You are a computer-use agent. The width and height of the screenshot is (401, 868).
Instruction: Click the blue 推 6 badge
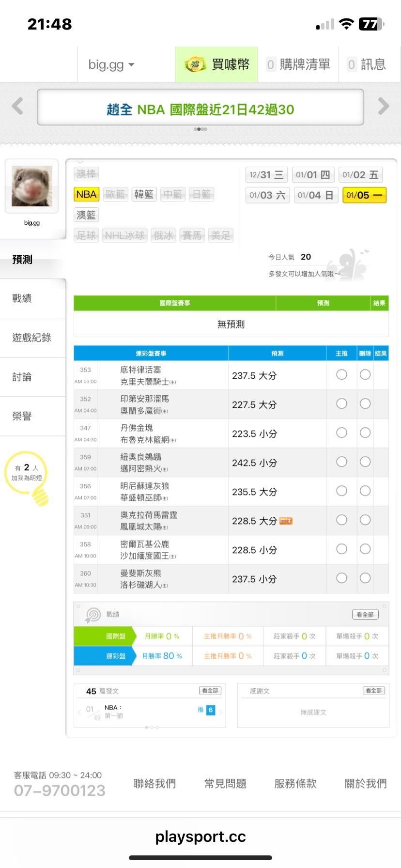[x=210, y=710]
